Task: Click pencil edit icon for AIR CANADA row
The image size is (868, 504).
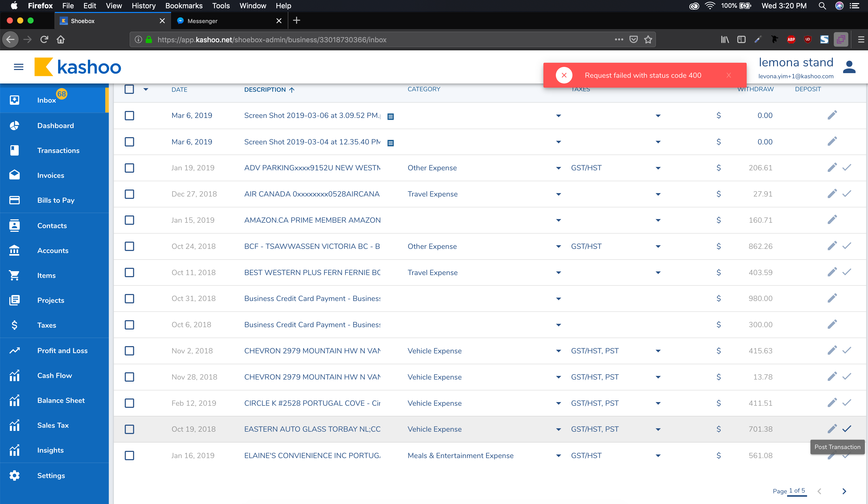Action: pyautogui.click(x=832, y=194)
